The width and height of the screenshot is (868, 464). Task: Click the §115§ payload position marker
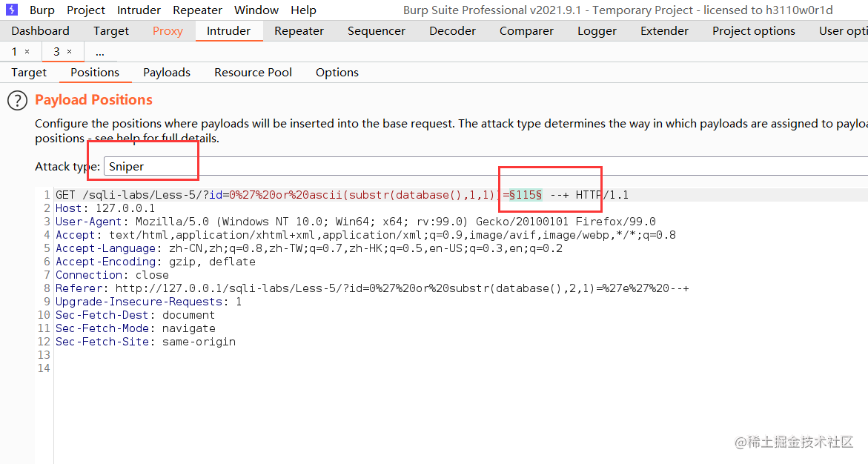[x=526, y=195]
